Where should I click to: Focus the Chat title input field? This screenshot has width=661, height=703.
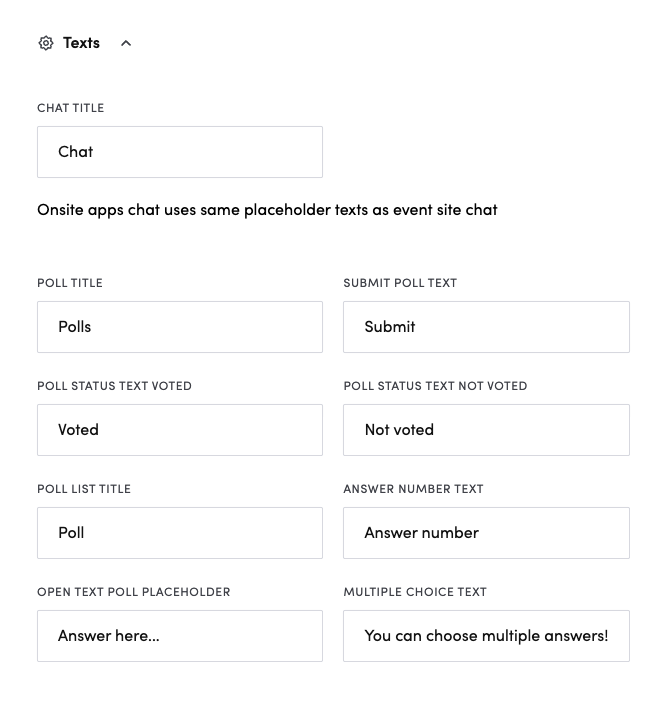click(180, 152)
